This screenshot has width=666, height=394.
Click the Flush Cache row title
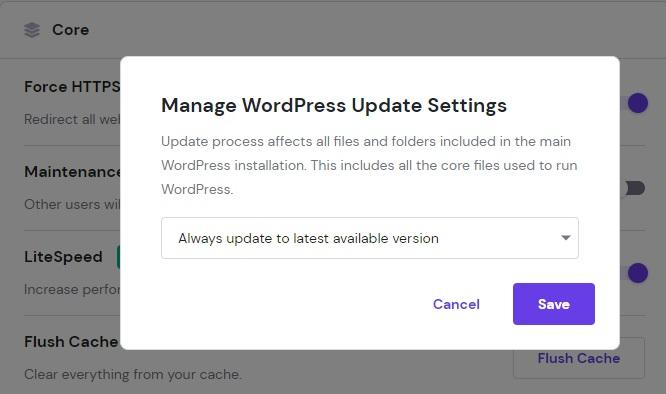click(71, 341)
